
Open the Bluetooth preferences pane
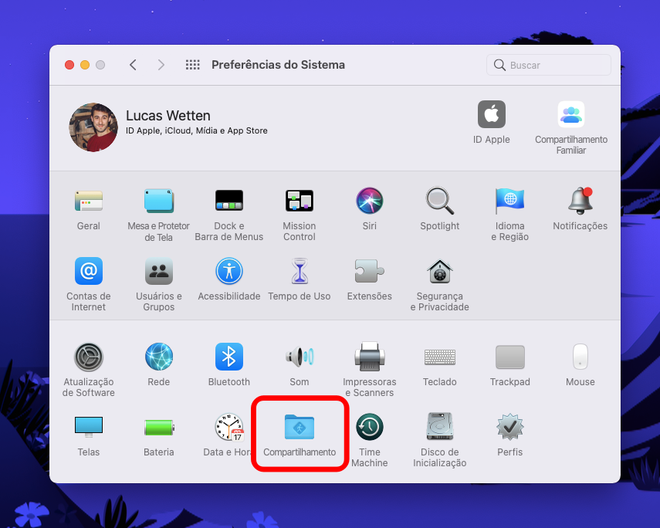(x=229, y=357)
